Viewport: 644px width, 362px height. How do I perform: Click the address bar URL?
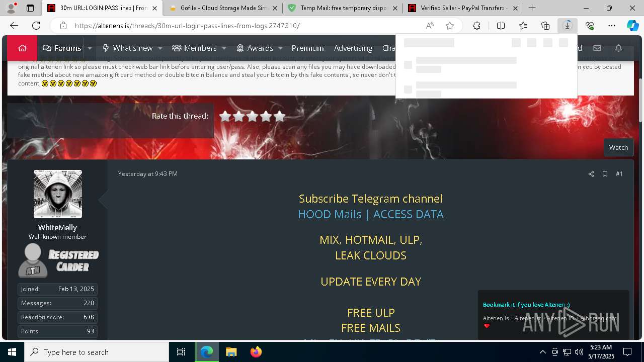(x=187, y=26)
